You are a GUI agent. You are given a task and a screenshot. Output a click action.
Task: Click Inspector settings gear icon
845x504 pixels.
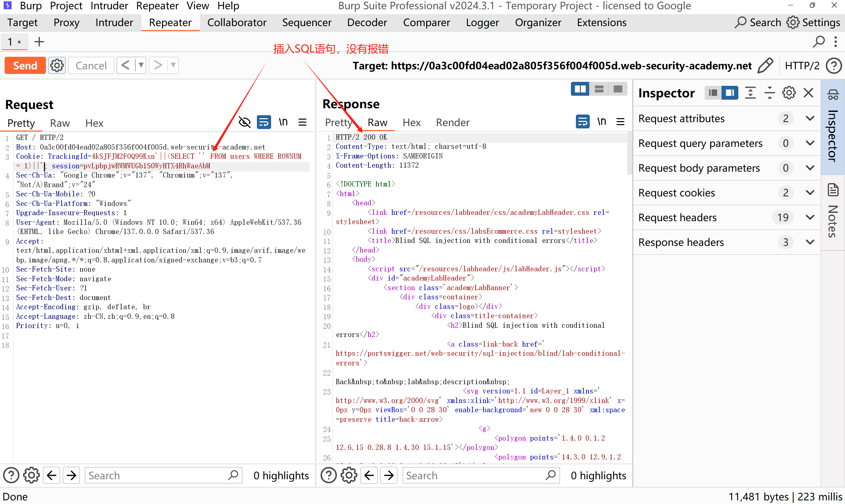[789, 93]
